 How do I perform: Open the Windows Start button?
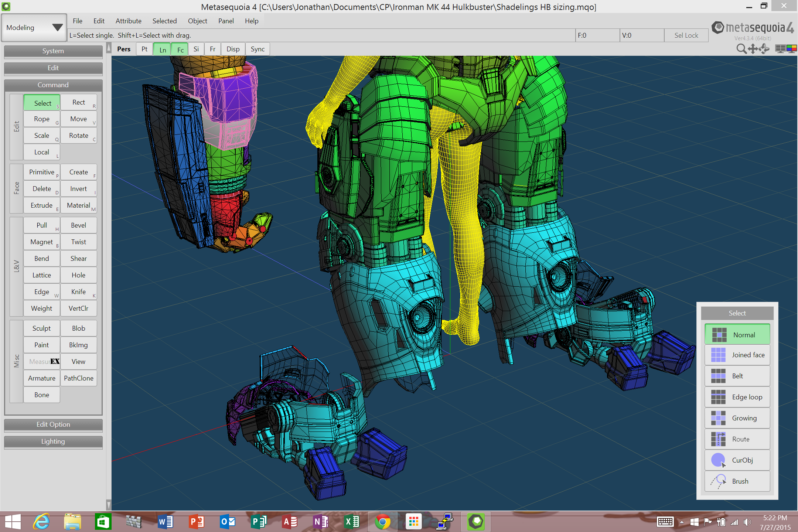click(x=13, y=522)
